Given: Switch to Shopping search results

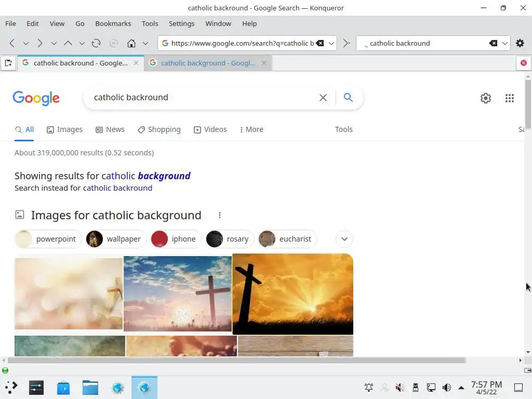Looking at the screenshot, I should [159, 129].
